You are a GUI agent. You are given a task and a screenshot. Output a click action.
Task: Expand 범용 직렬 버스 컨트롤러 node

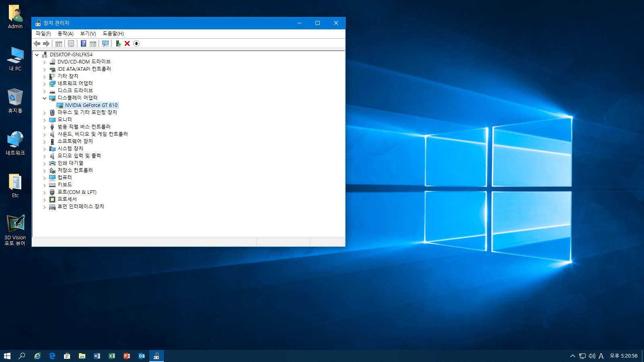[45, 127]
